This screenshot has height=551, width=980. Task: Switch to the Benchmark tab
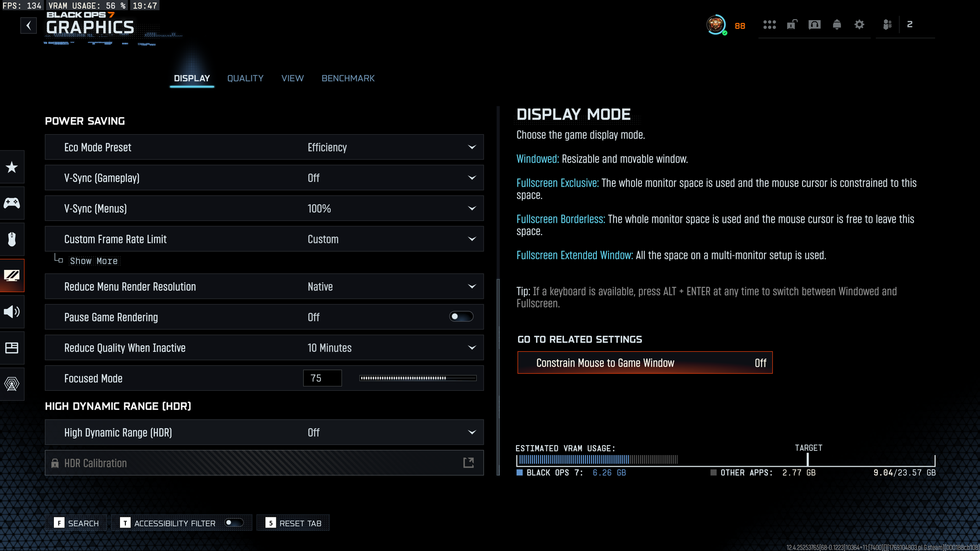tap(348, 78)
